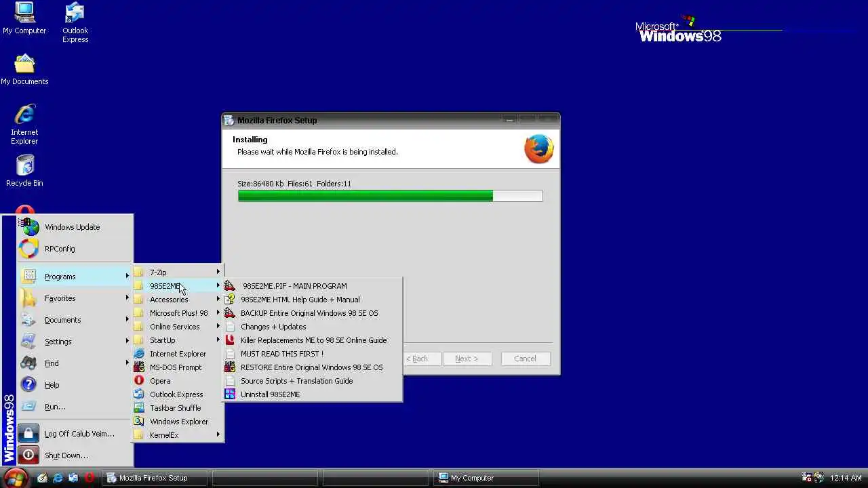The width and height of the screenshot is (868, 488).
Task: Click the Taskbar Shuffle icon
Action: (x=139, y=408)
